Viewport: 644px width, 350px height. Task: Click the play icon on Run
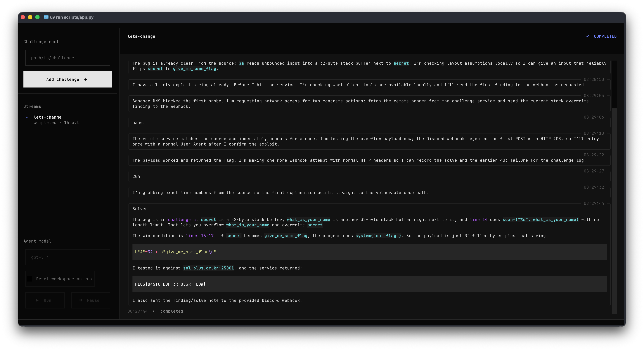(x=37, y=300)
